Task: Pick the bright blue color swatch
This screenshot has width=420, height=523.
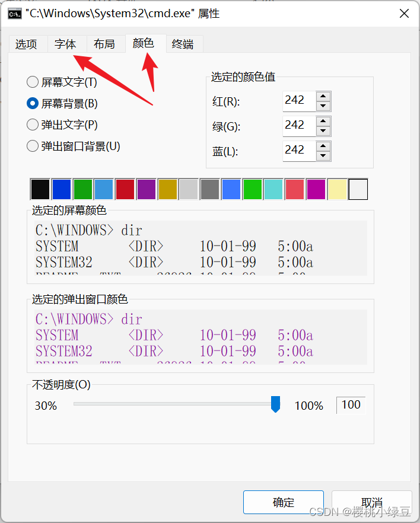Action: [x=231, y=189]
